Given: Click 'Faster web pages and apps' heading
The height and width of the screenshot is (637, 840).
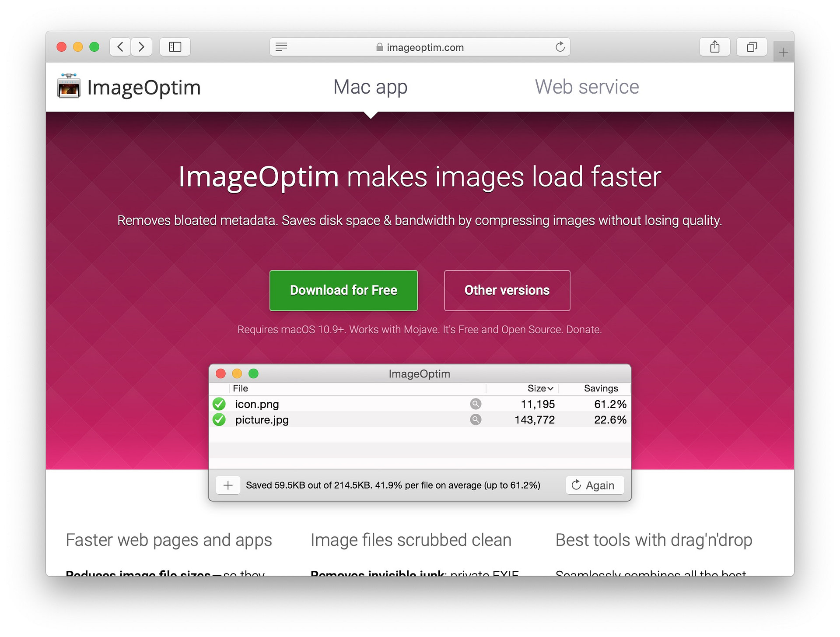Looking at the screenshot, I should pos(169,540).
